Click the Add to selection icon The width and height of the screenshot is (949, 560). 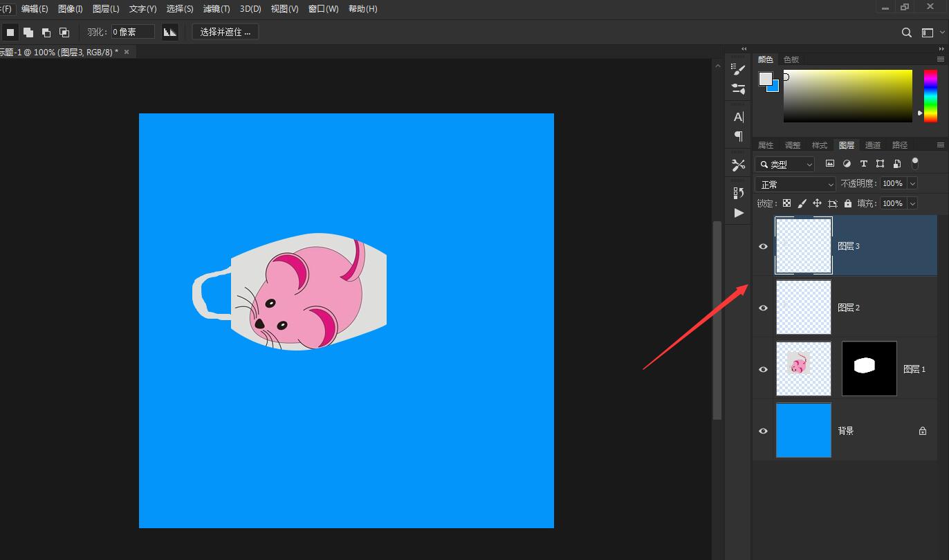(28, 32)
